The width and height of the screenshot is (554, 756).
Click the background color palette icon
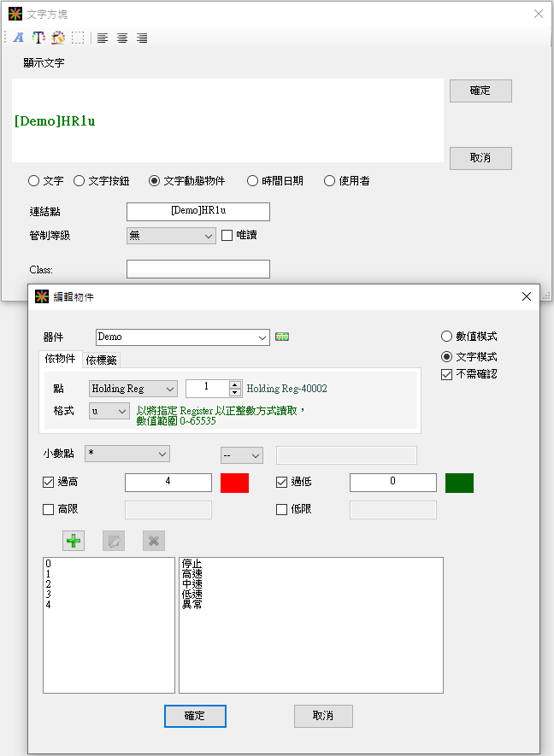tap(58, 38)
